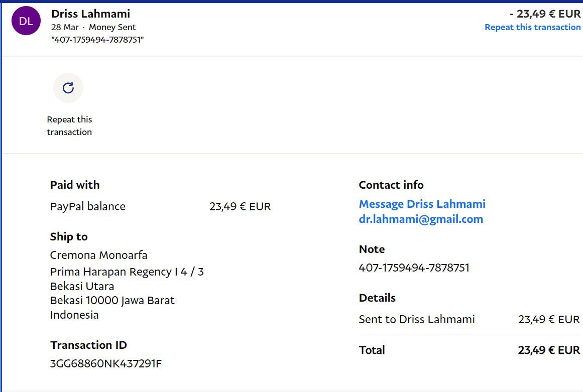This screenshot has width=583, height=392.
Task: Click the Driss Lahmami name in header
Action: (x=91, y=14)
